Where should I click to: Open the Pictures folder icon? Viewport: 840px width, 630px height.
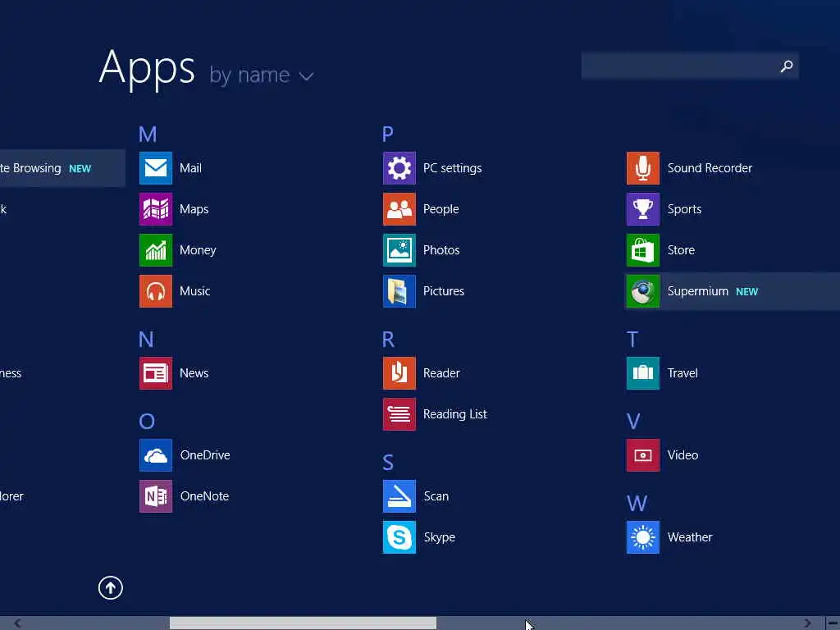[x=399, y=291]
